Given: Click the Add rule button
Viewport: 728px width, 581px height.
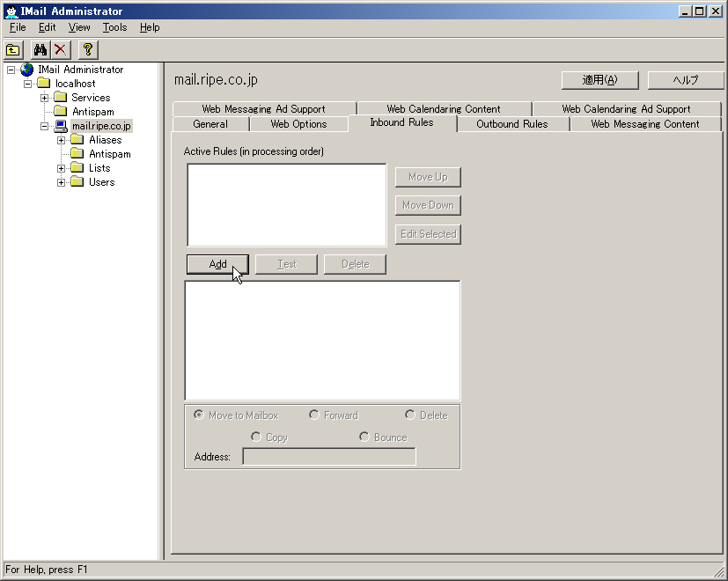Looking at the screenshot, I should coord(217,264).
